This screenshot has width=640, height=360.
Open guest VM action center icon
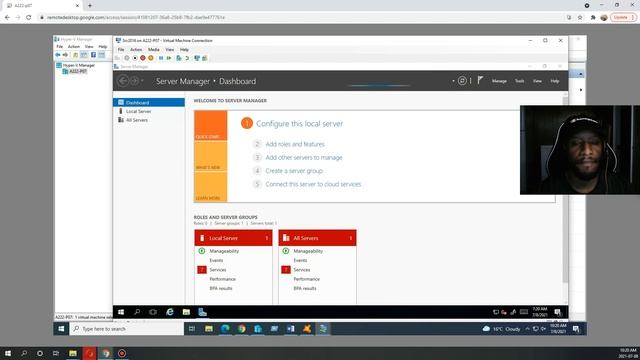click(x=558, y=312)
